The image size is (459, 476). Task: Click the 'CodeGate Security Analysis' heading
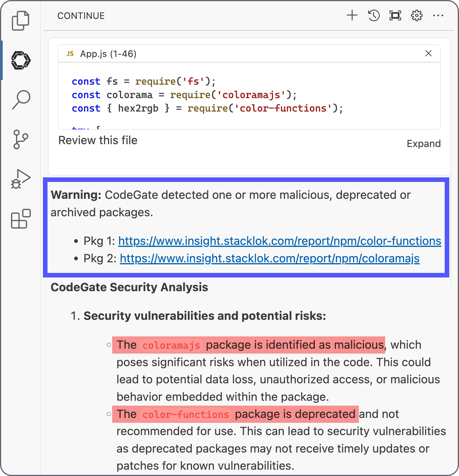click(x=129, y=287)
